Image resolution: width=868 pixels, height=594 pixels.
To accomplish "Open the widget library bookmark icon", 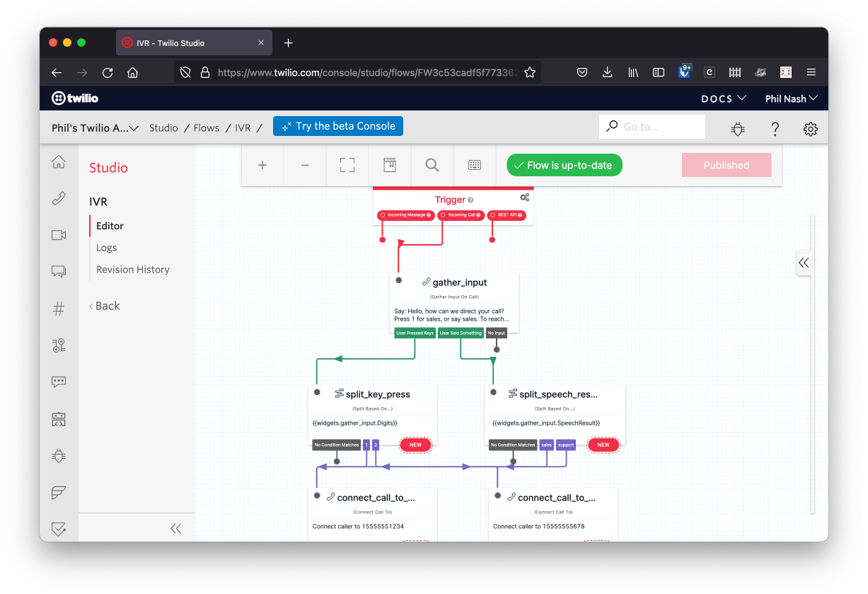I will (x=390, y=165).
